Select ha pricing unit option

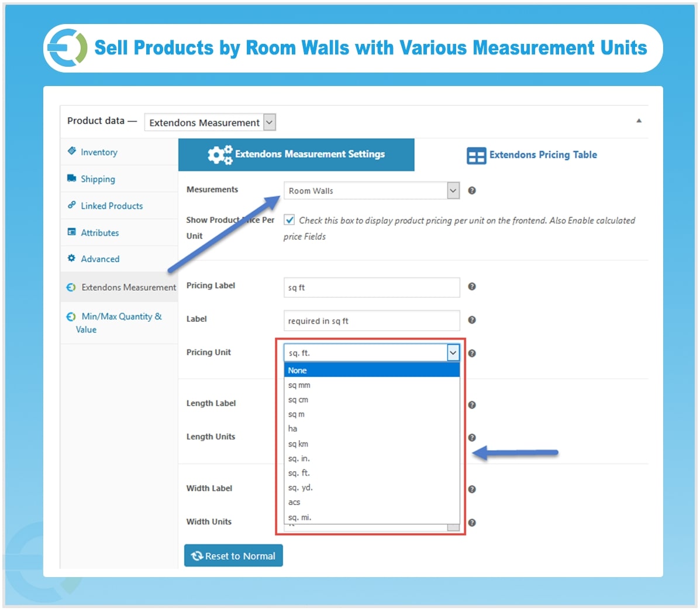[371, 429]
